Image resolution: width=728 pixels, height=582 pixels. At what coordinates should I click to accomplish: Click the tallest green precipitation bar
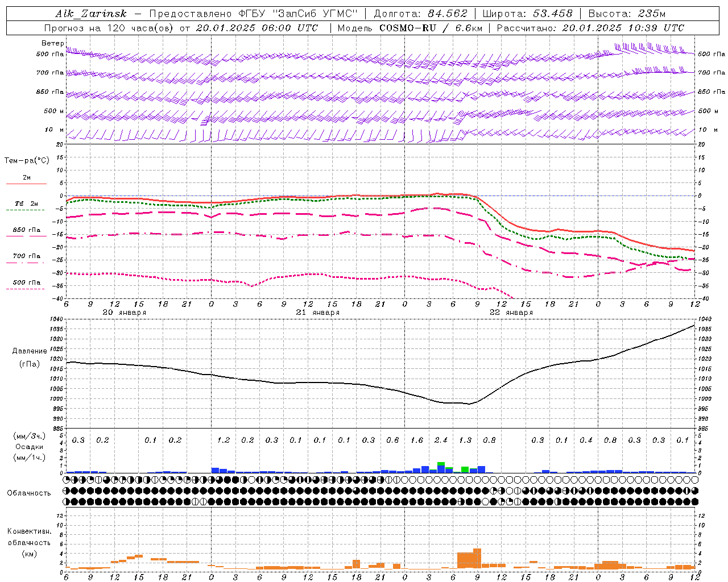pyautogui.click(x=441, y=464)
